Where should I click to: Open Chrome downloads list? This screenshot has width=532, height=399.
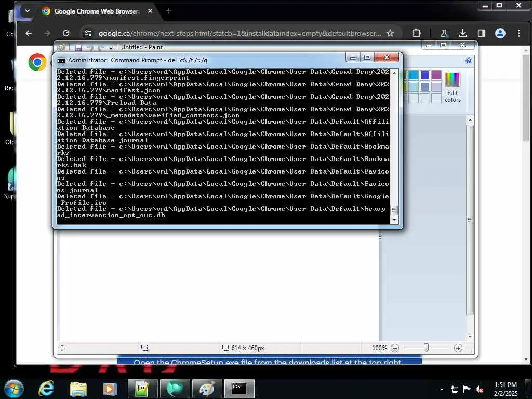tap(463, 33)
